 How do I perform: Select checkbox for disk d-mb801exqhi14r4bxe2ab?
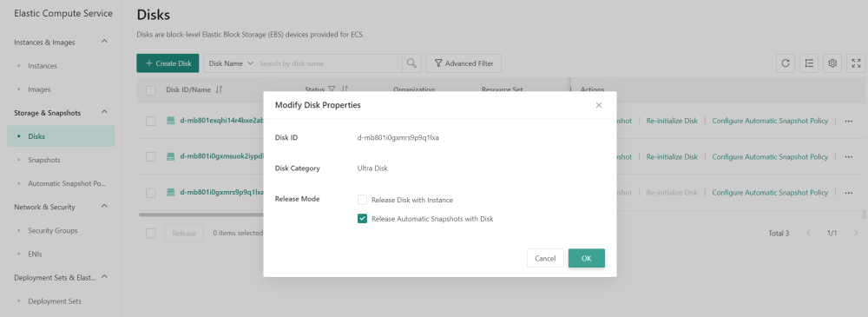pyautogui.click(x=150, y=121)
